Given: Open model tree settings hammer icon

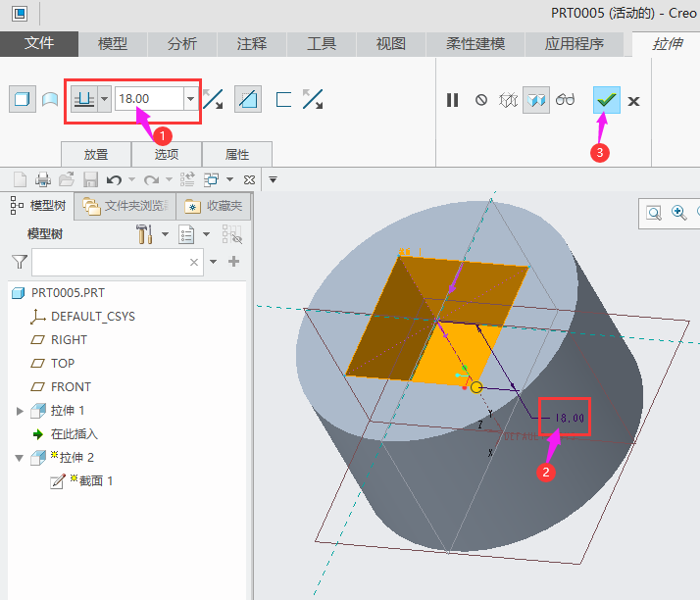Looking at the screenshot, I should (x=144, y=234).
